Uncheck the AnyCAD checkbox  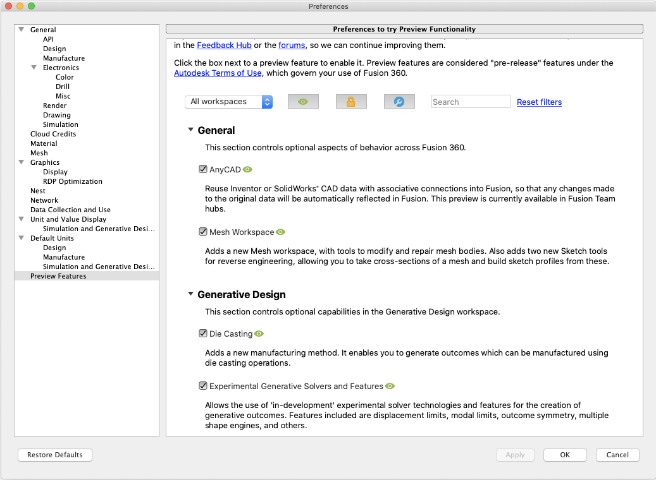tap(203, 170)
